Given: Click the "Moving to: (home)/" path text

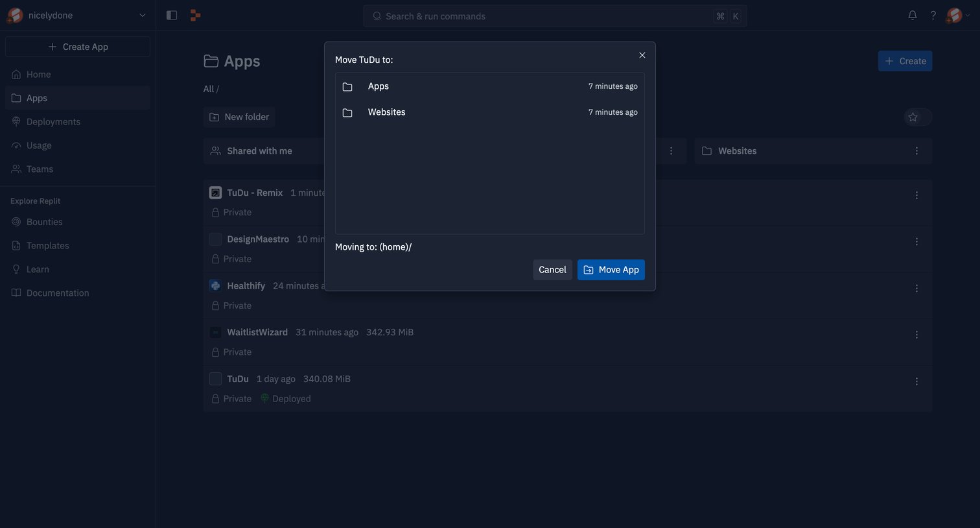Looking at the screenshot, I should tap(373, 247).
